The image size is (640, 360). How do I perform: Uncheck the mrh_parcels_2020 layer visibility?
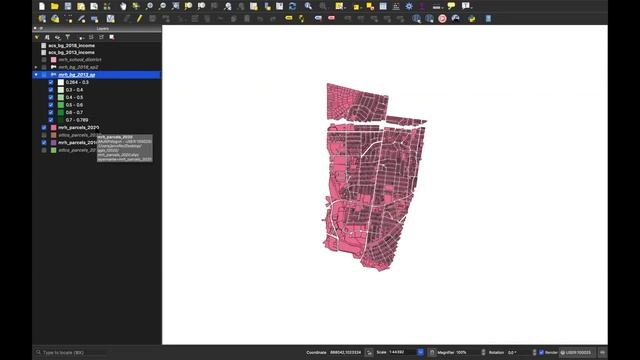(44, 127)
